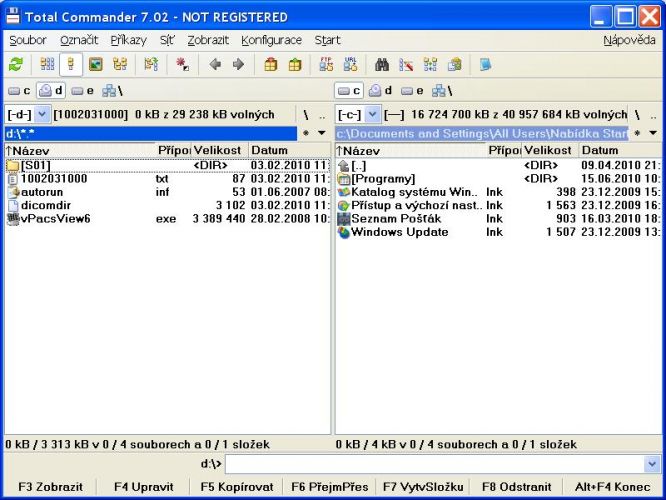The width and height of the screenshot is (666, 500).
Task: Open the Konfigurace menu
Action: coord(271,40)
